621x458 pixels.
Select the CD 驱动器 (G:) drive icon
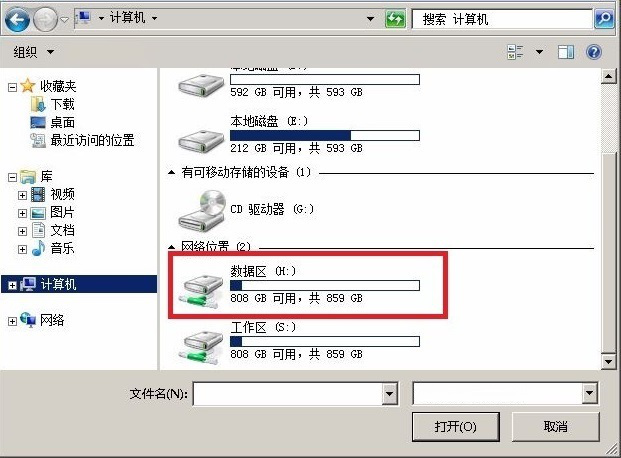point(201,211)
